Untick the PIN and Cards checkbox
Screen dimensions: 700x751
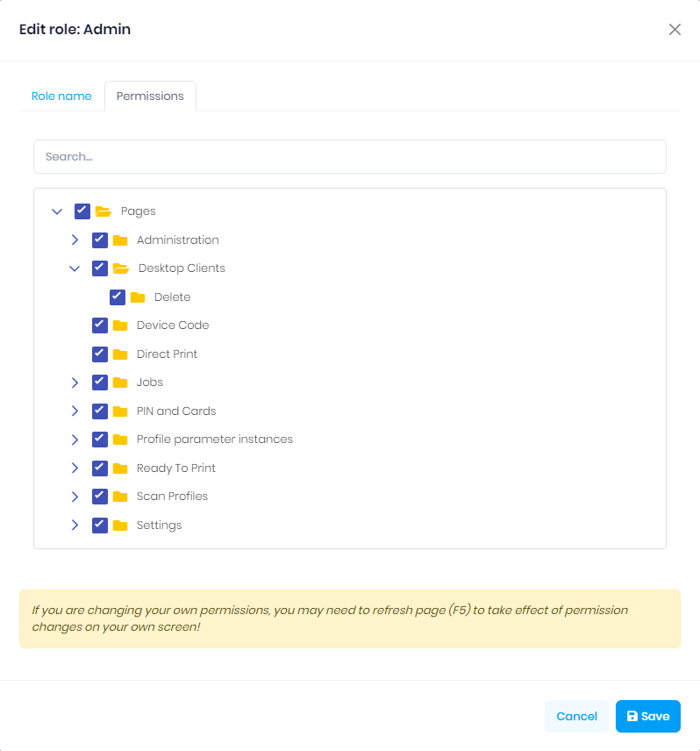pos(100,411)
